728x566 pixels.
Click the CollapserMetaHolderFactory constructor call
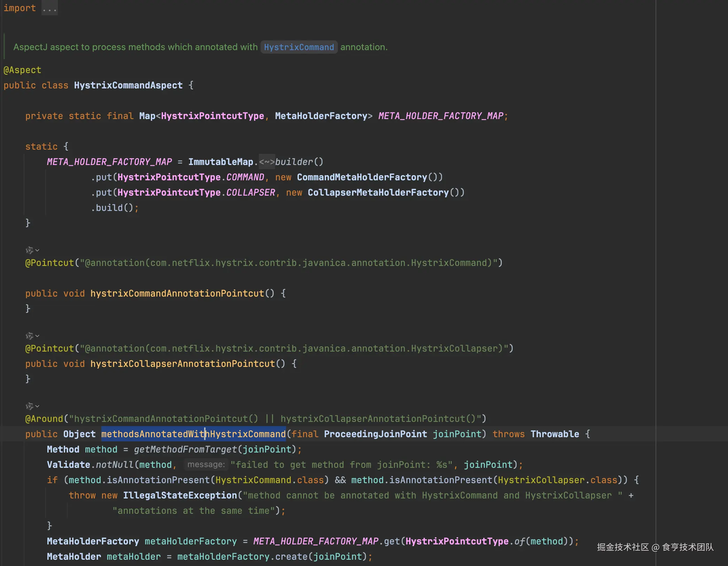[x=378, y=192]
